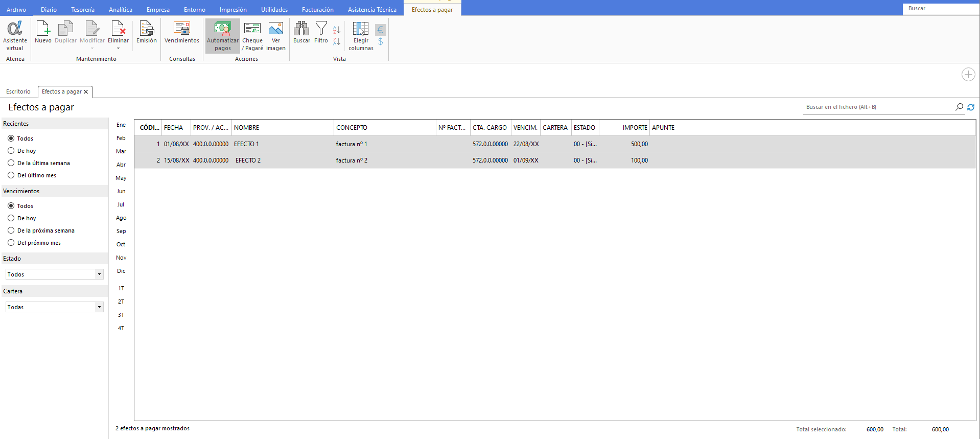The height and width of the screenshot is (439, 980).
Task: Filter by fourth quarter 4T
Action: tap(121, 328)
